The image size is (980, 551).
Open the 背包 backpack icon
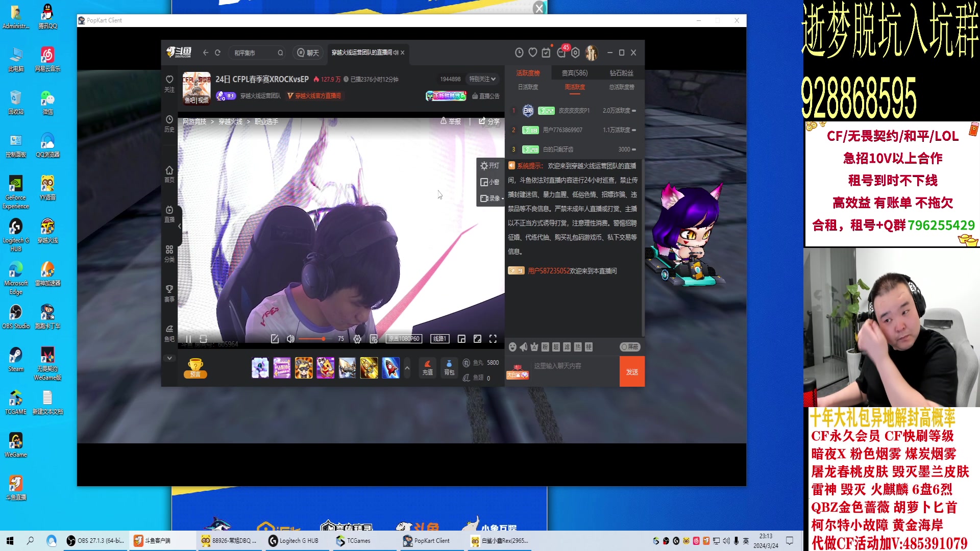point(449,367)
